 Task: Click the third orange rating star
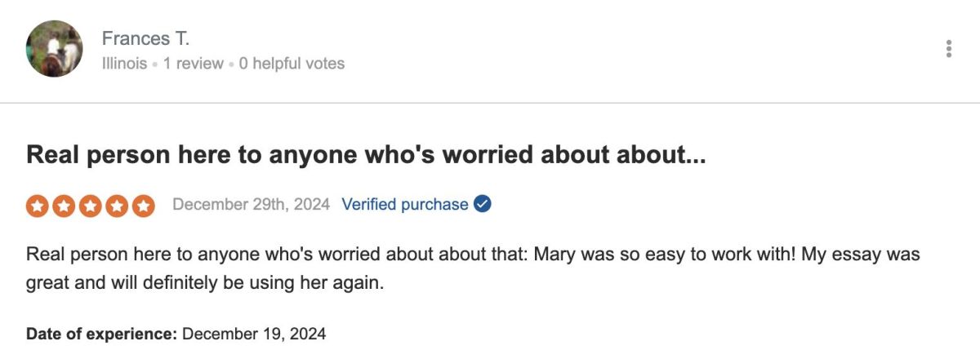tap(91, 206)
